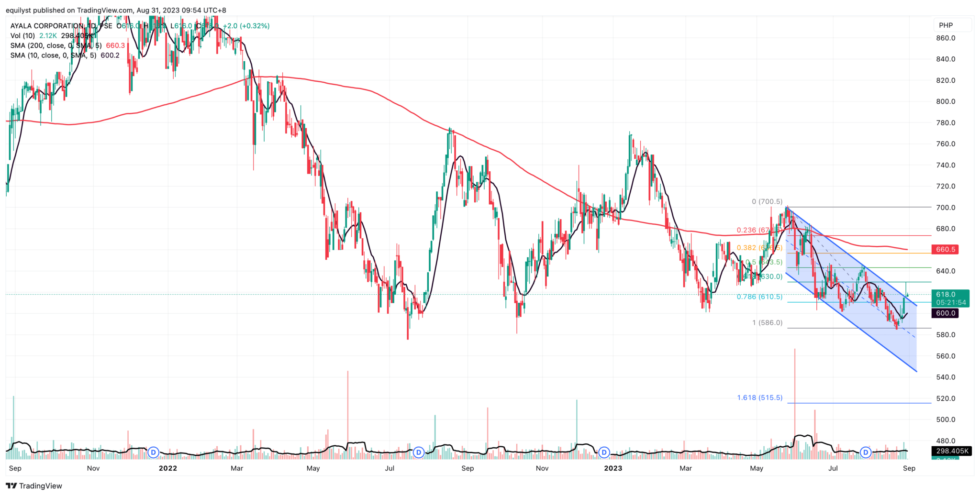This screenshot has width=980, height=496.
Task: Click the 860.0 price scale value
Action: pos(946,38)
